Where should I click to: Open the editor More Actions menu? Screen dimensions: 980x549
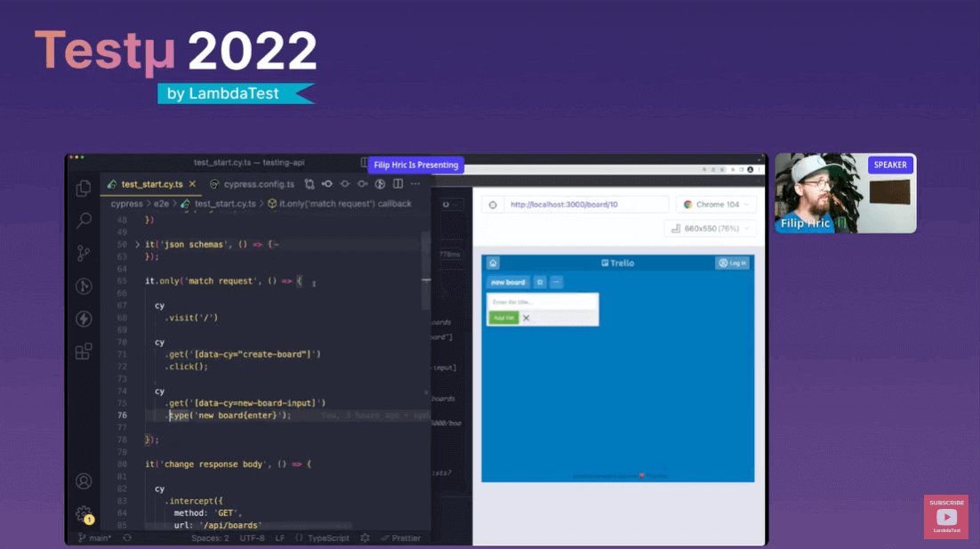414,184
